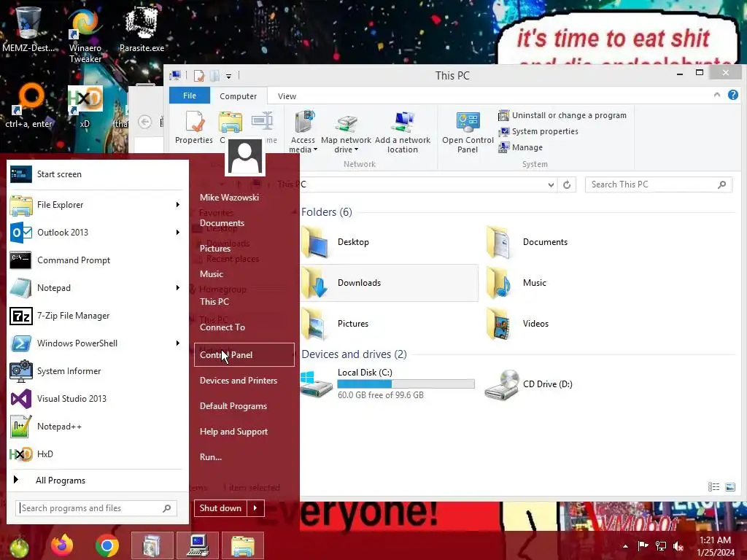Click Search programs and files box
Viewport: 747px width, 560px height.
pos(96,508)
